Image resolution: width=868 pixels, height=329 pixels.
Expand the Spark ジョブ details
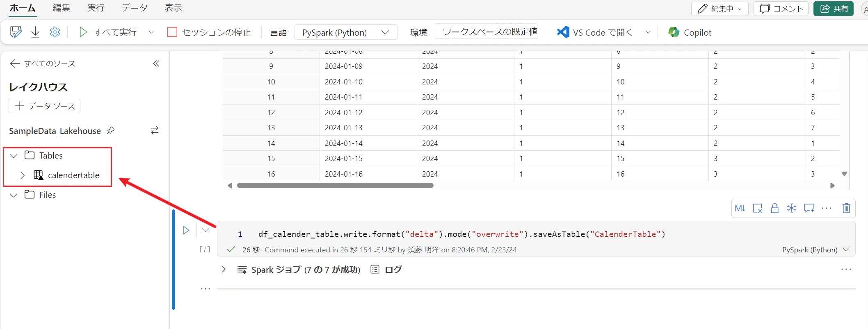(x=224, y=269)
